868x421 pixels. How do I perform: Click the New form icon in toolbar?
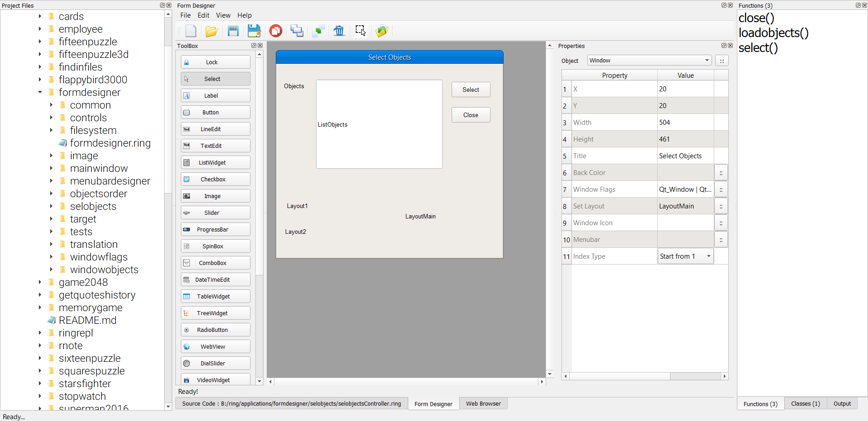click(191, 31)
